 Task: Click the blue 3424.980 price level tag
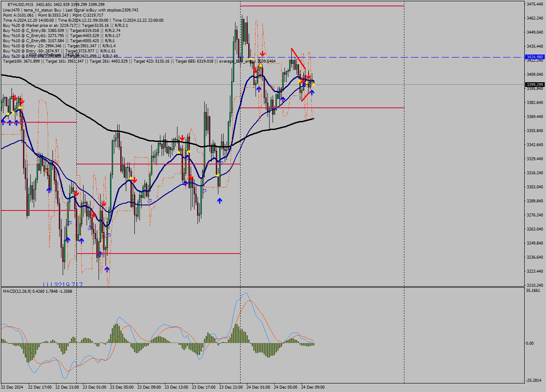534,57
